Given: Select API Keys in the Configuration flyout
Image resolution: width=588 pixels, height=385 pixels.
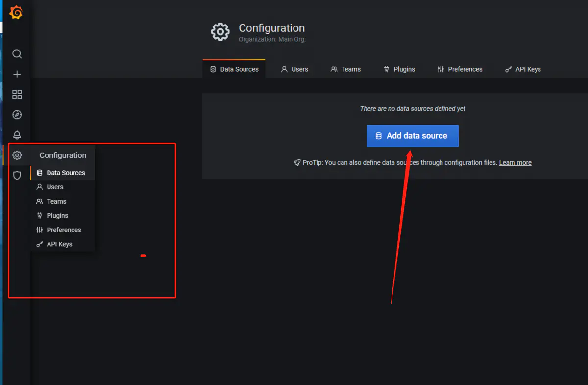Looking at the screenshot, I should pyautogui.click(x=62, y=244).
